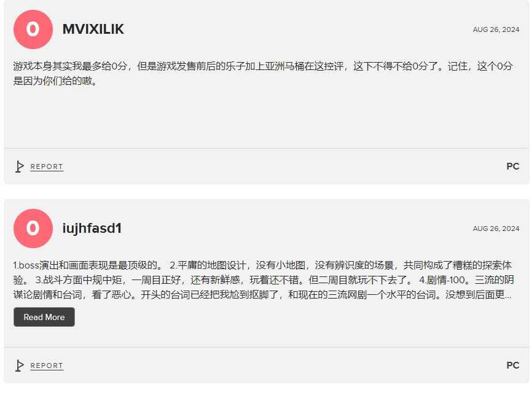Click the PC platform label on MVIXILIK's review
This screenshot has height=395, width=532.
point(513,166)
